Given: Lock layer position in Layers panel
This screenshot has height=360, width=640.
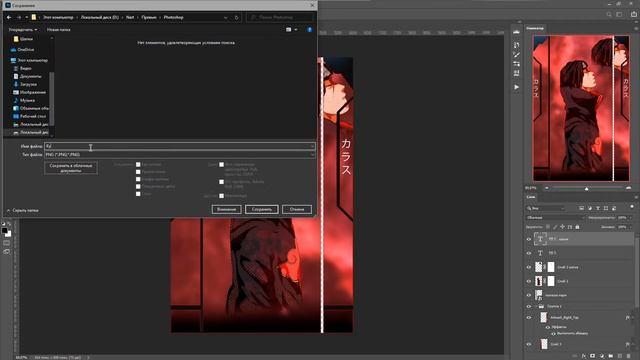Looking at the screenshot, I should pyautogui.click(x=562, y=227).
